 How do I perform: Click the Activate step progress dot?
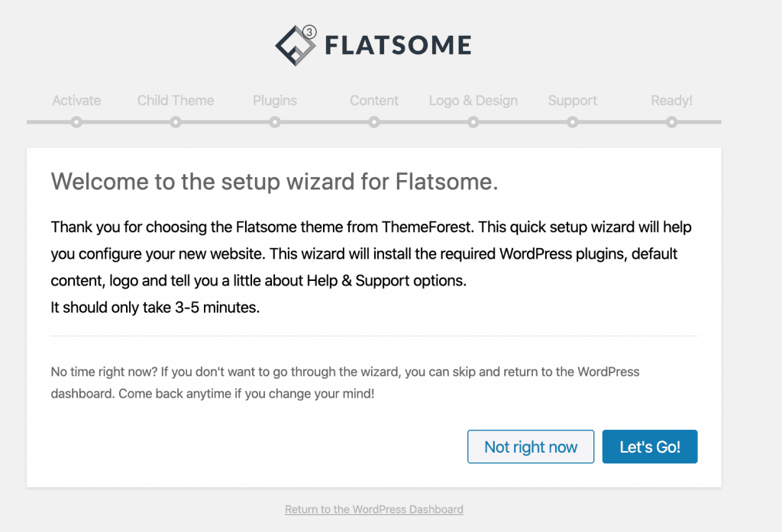pos(76,120)
